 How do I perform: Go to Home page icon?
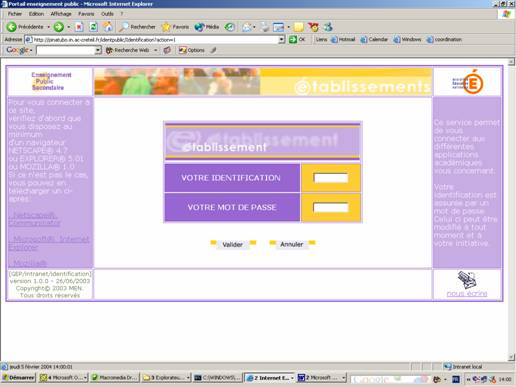coord(108,27)
